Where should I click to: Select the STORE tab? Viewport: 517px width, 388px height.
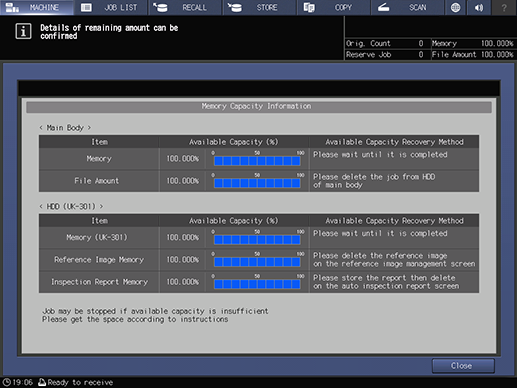[259, 7]
